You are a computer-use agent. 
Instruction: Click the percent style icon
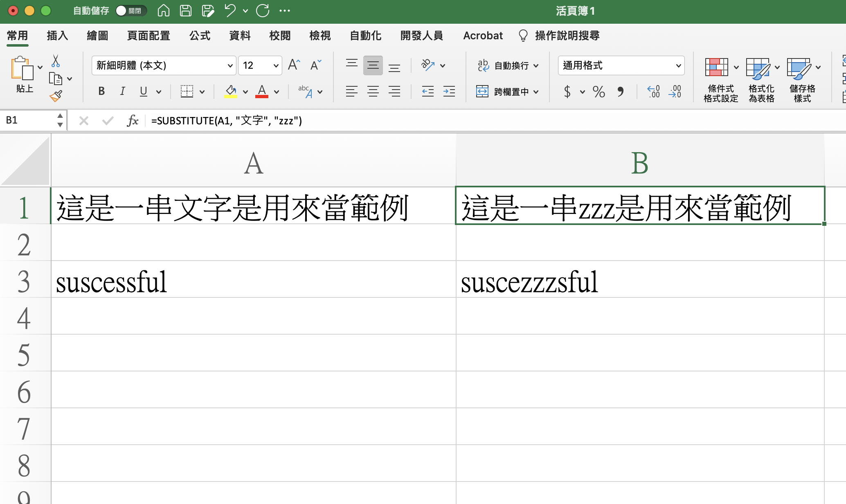point(598,92)
